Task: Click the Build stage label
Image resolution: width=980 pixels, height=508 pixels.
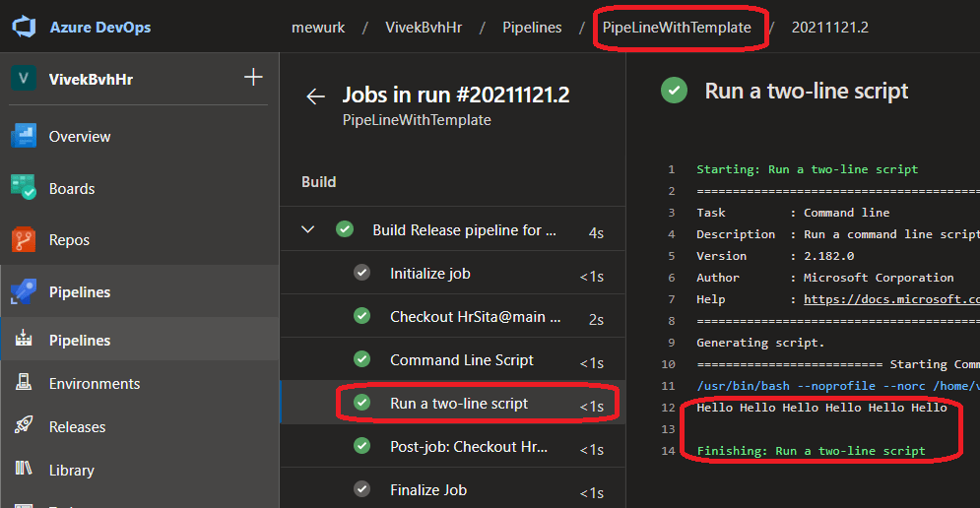Action: tap(319, 182)
